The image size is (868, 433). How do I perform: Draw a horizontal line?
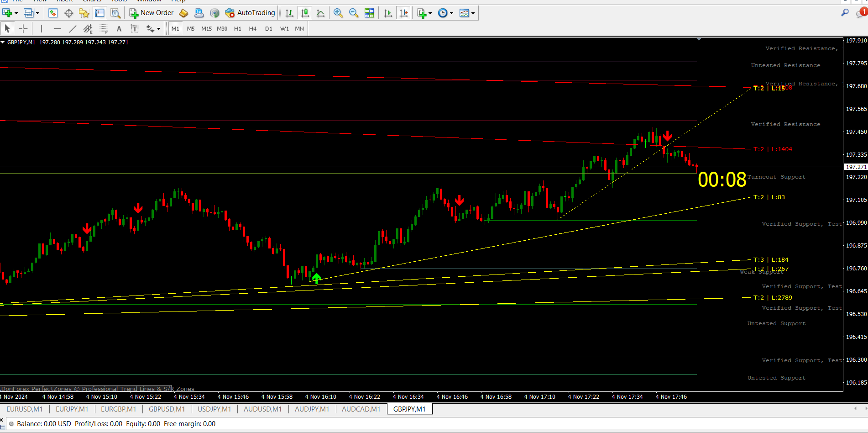pos(57,29)
